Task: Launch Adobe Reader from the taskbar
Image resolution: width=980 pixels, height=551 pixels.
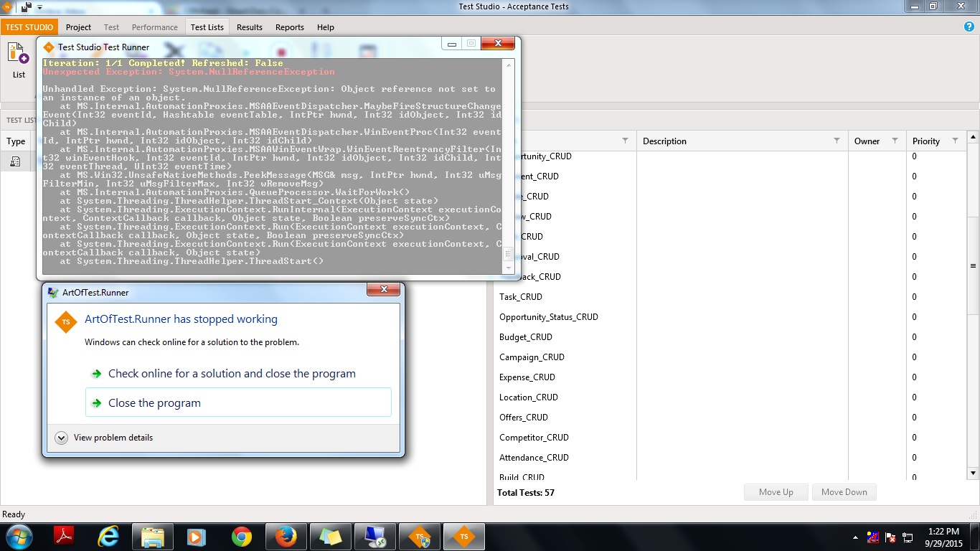Action: click(65, 536)
